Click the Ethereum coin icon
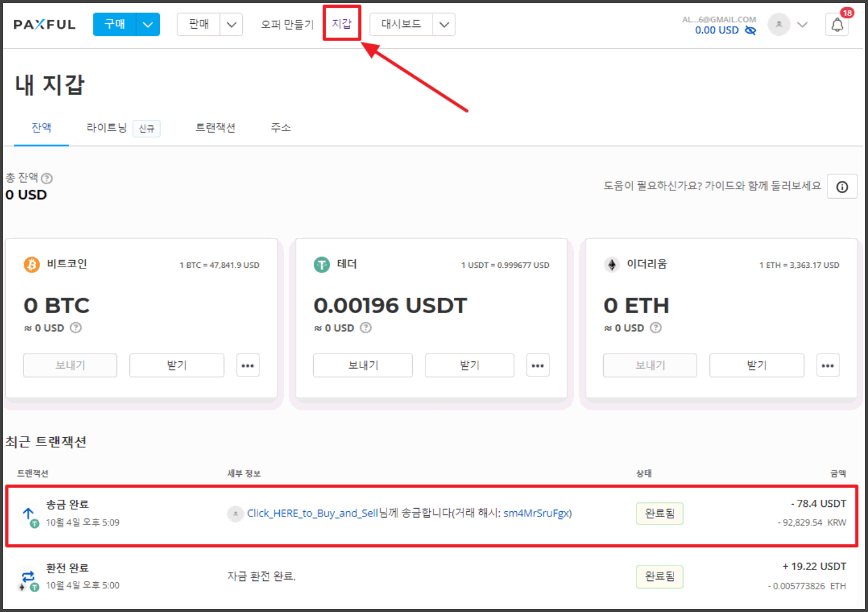Screen dimensions: 868x612 click(x=612, y=264)
